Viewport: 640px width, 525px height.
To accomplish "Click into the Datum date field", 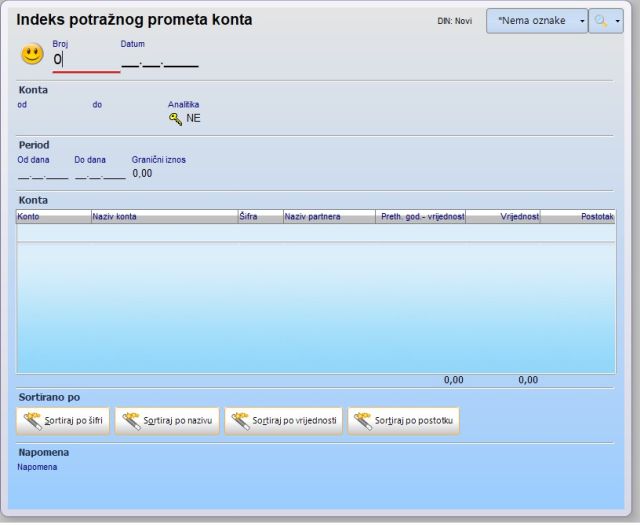I will click(159, 62).
